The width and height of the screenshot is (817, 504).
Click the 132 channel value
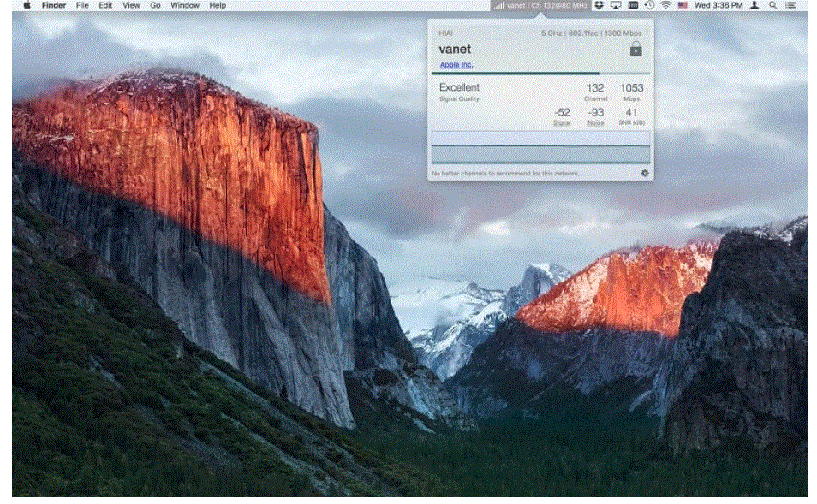[595, 88]
